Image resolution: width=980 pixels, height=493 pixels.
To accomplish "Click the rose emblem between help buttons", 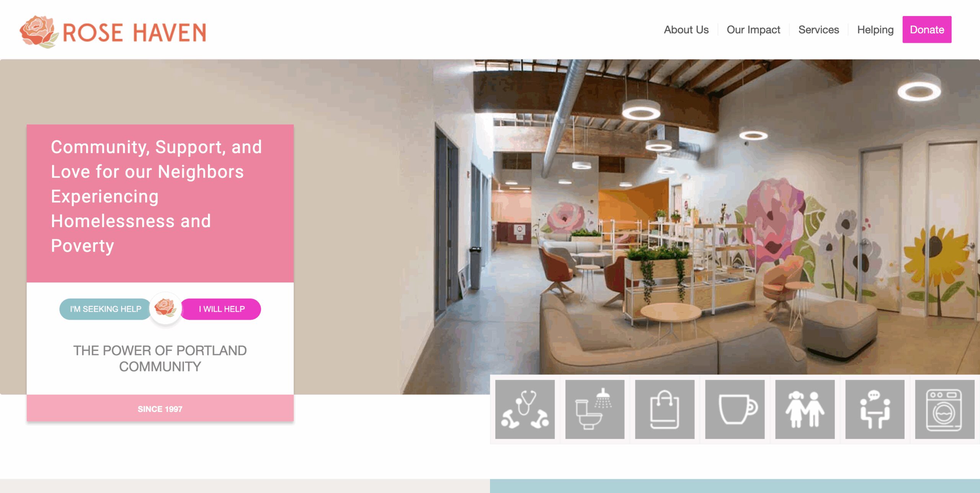I will click(165, 308).
